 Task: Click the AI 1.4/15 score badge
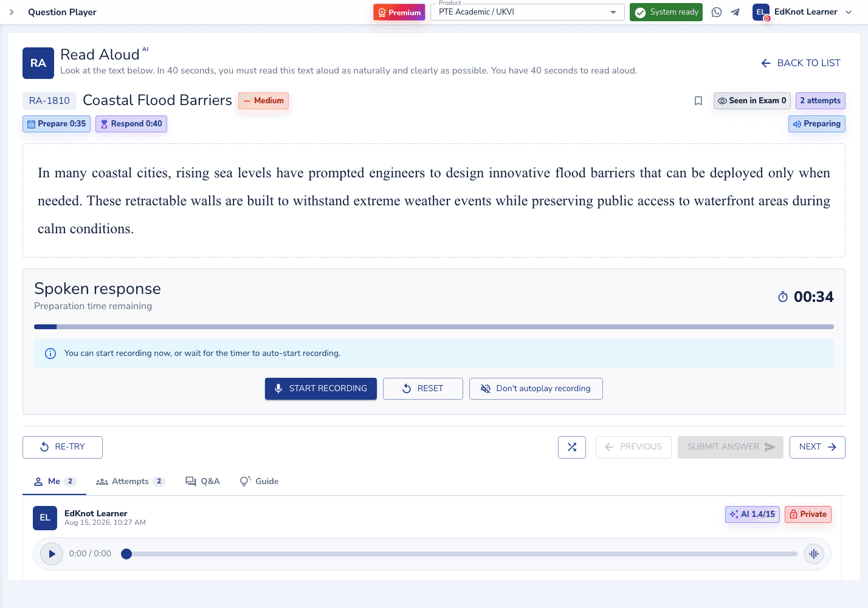[x=753, y=514]
